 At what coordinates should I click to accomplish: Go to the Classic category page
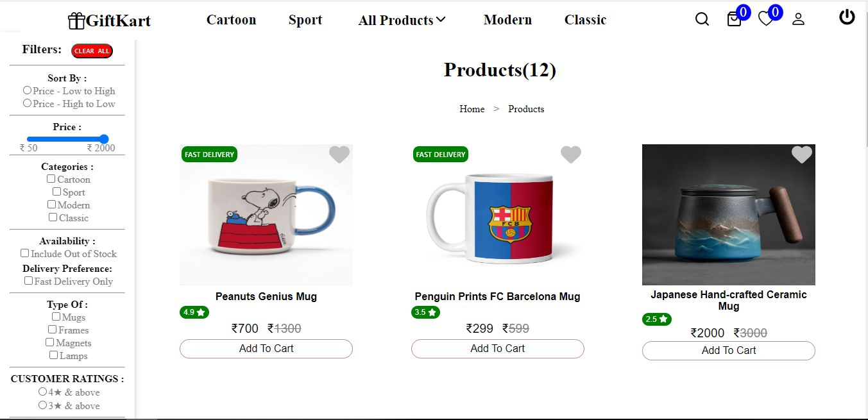click(x=584, y=20)
